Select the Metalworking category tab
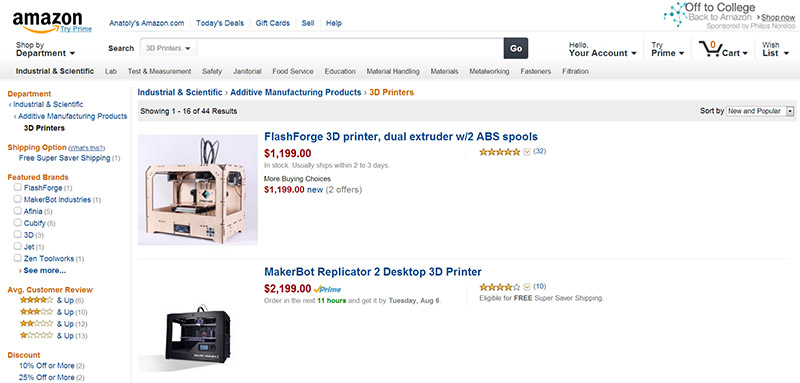 coord(489,71)
